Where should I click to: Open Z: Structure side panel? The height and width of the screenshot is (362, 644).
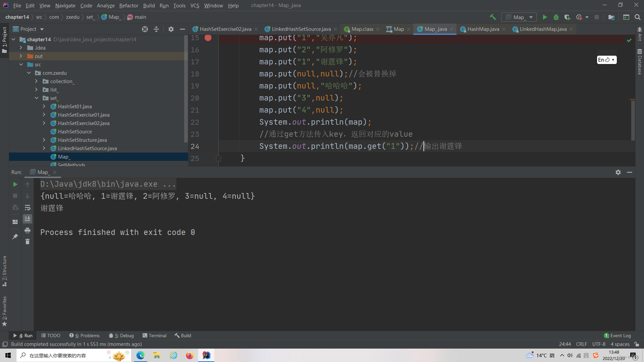coord(4,271)
